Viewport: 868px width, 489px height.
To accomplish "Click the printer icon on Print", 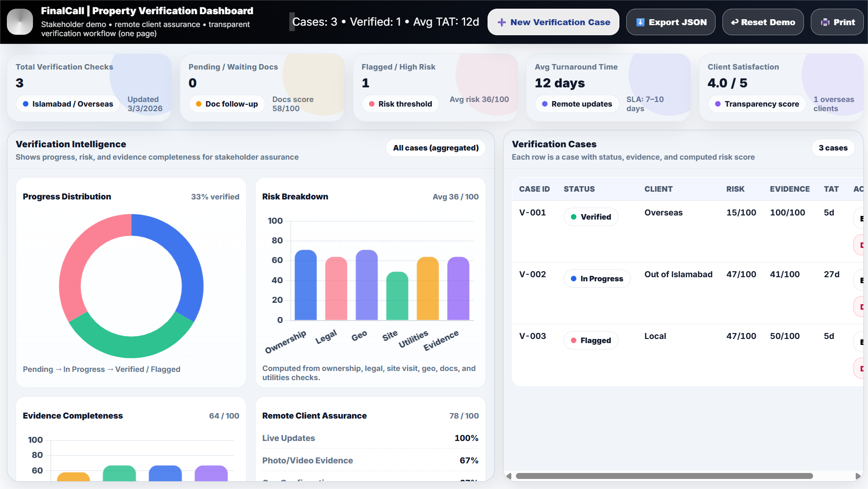I will tap(825, 22).
